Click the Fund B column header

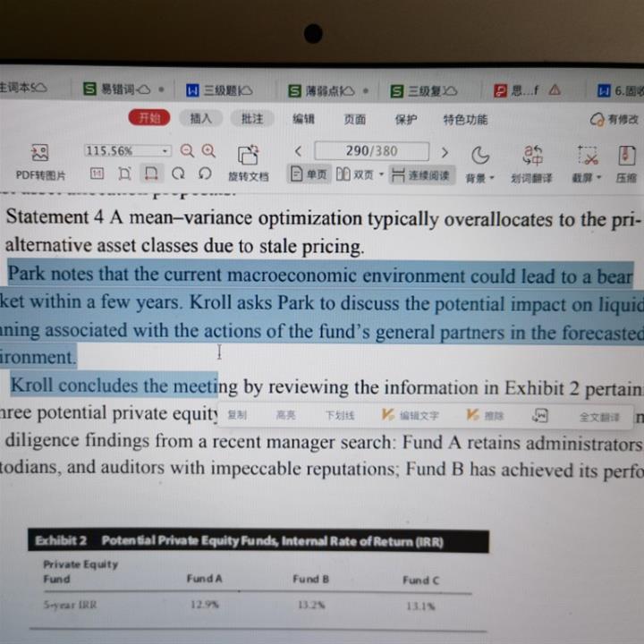pos(311,579)
